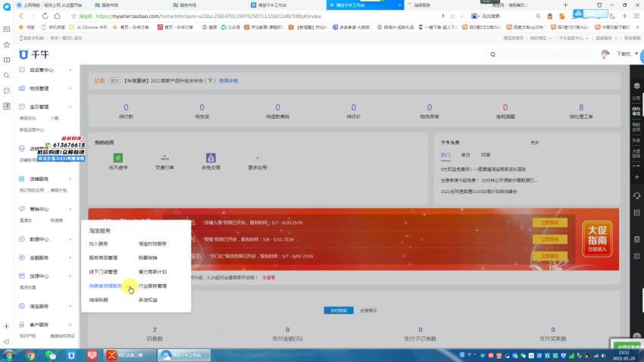Select 加入服务 in the 淘宝服务 flyout
Screen dimensions: 644x362
(98, 244)
